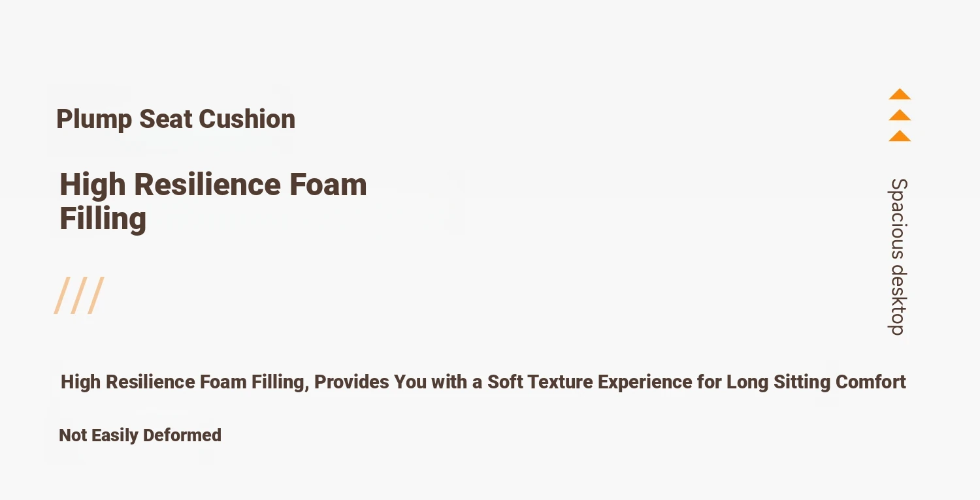Select the "Plump Seat Cushion" title
Image resolution: width=980 pixels, height=500 pixels.
pos(175,119)
